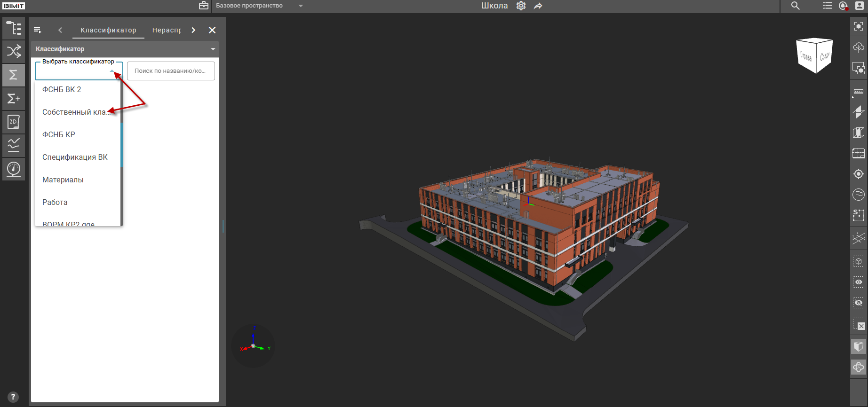Toggle the dashed-frame eye visibility icon
868x407 pixels.
pyautogui.click(x=858, y=282)
